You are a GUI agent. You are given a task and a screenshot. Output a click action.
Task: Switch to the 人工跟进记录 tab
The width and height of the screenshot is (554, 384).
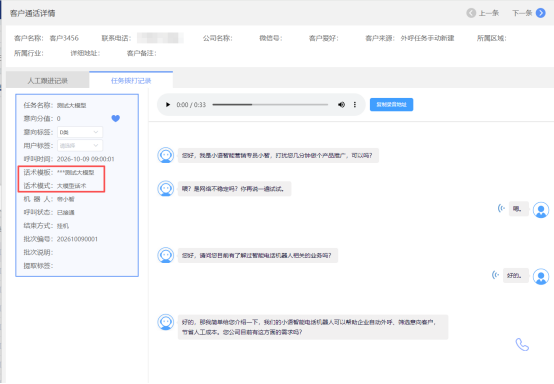(48, 81)
